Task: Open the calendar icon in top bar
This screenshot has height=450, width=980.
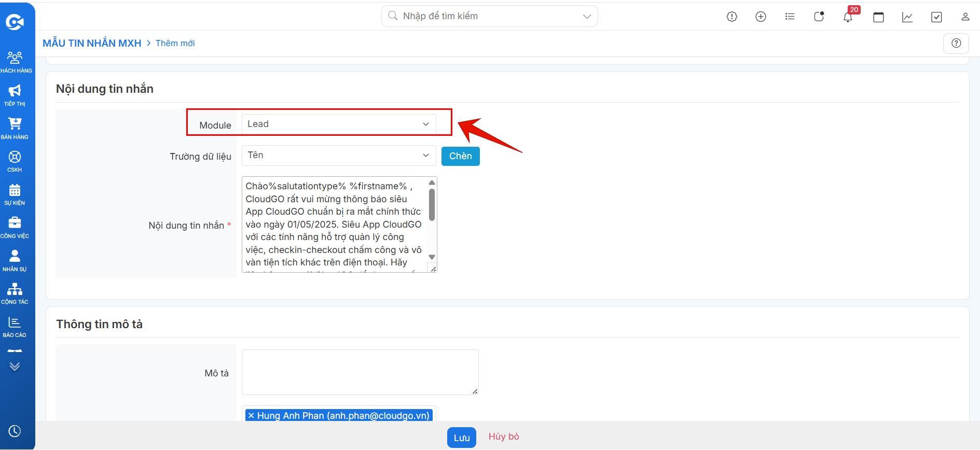Action: [878, 17]
